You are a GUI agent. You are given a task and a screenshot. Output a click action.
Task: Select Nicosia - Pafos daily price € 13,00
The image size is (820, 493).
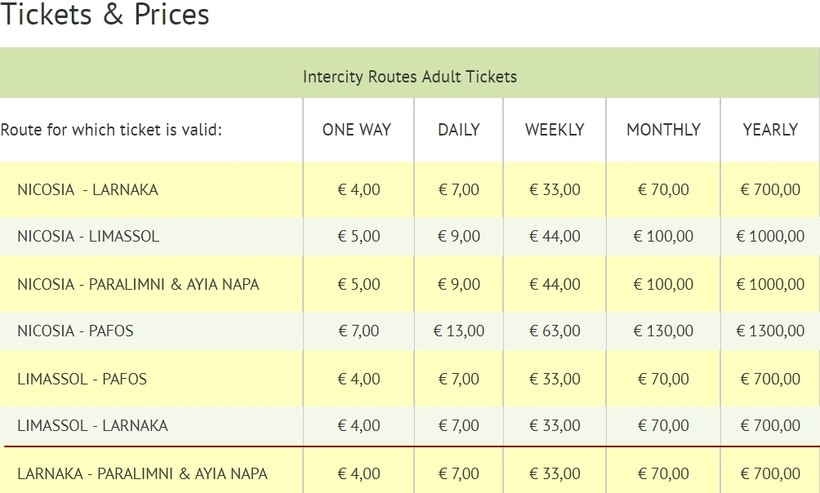click(x=459, y=331)
